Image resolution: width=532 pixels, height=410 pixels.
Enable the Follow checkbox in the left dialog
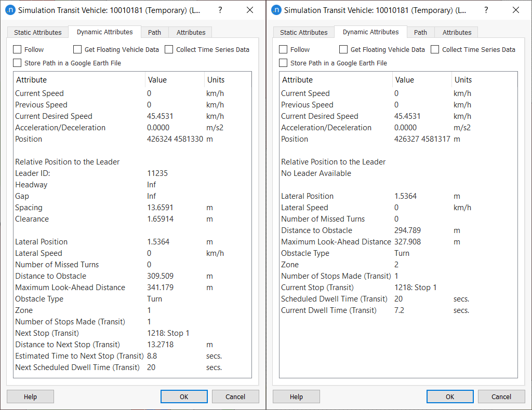[x=17, y=50]
